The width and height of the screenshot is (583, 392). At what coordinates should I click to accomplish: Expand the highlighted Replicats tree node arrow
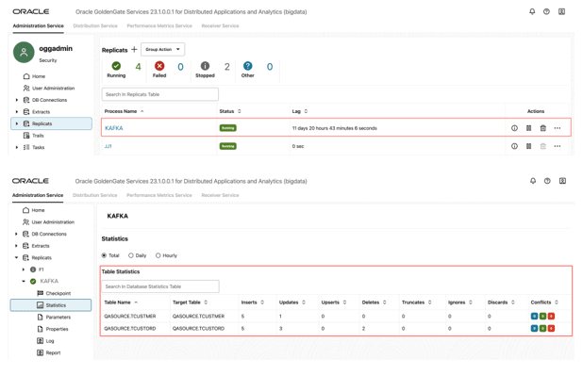pyautogui.click(x=16, y=123)
